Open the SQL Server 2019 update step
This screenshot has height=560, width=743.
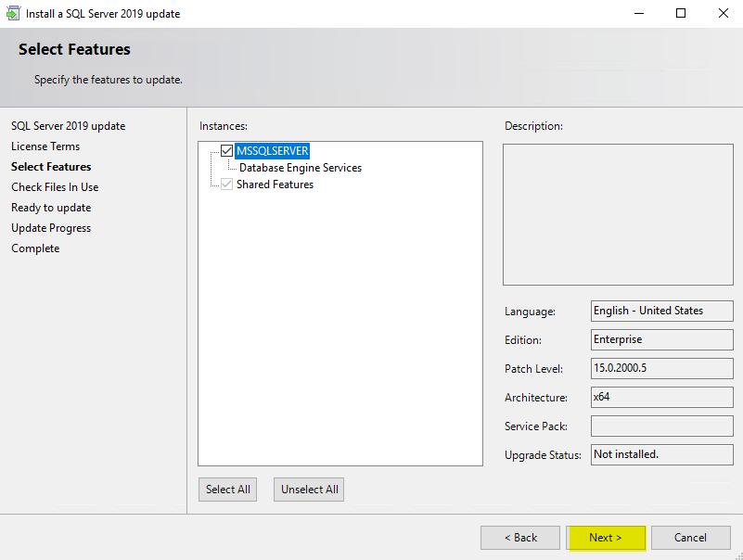68,126
